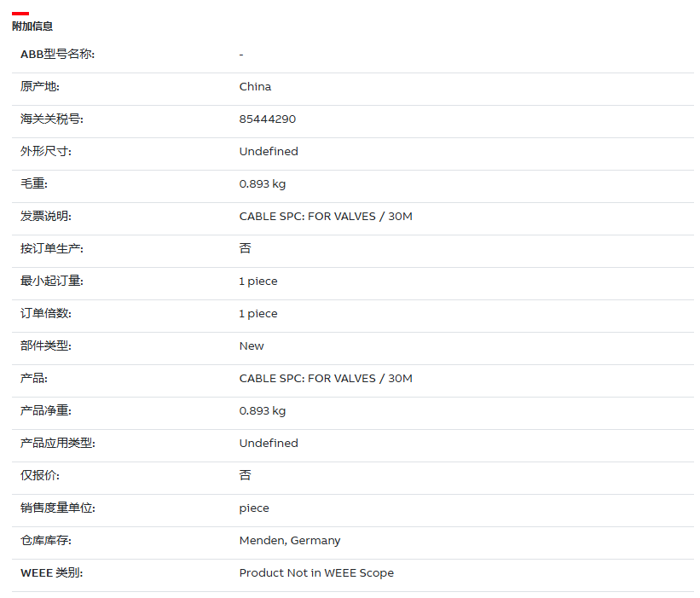The image size is (700, 598).
Task: Click the 仓库库存 label
Action: point(46,540)
